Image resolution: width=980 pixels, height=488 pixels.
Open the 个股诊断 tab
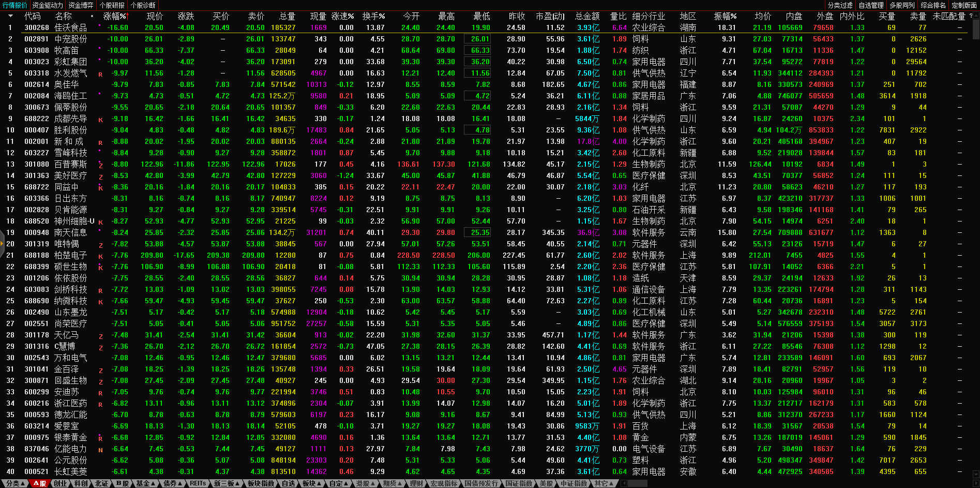click(x=143, y=5)
